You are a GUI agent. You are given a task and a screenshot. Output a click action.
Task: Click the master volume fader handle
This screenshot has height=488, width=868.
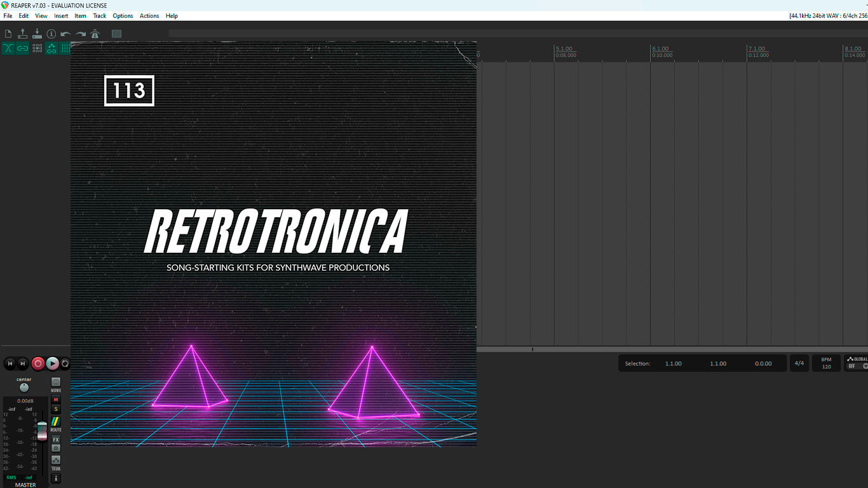42,430
